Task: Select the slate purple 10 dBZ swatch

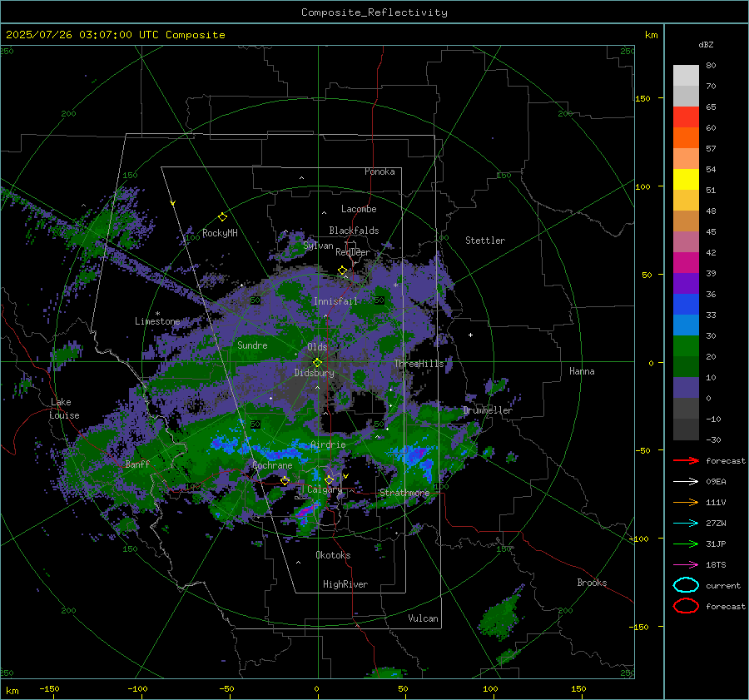Action: [x=686, y=388]
